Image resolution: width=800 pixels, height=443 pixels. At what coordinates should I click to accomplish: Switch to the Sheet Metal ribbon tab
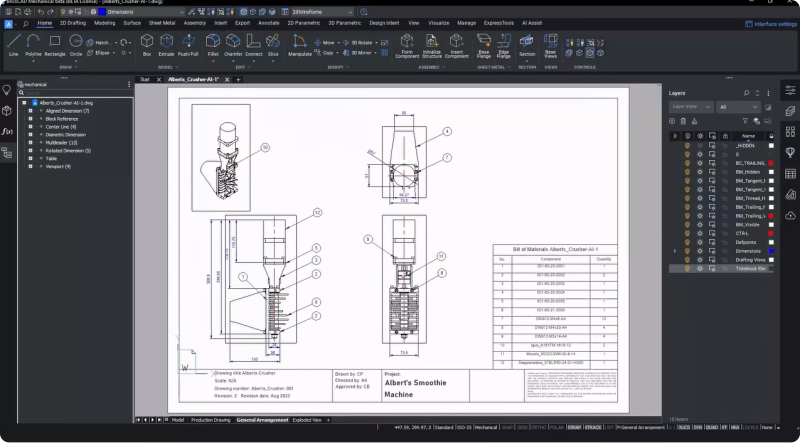pos(162,23)
